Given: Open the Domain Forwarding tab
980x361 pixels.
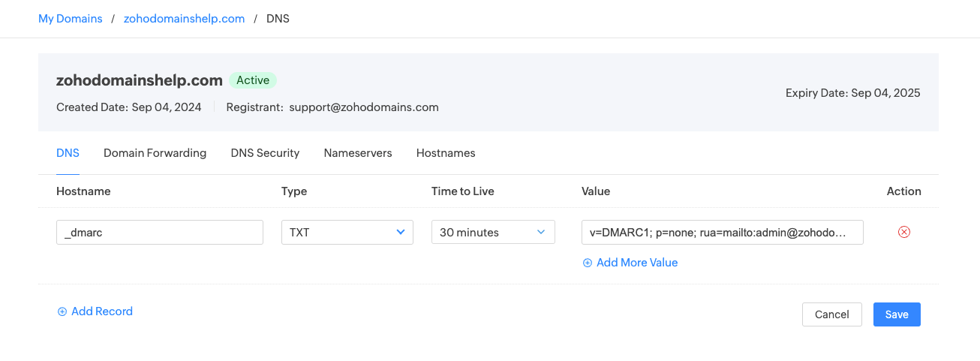Looking at the screenshot, I should (x=155, y=152).
